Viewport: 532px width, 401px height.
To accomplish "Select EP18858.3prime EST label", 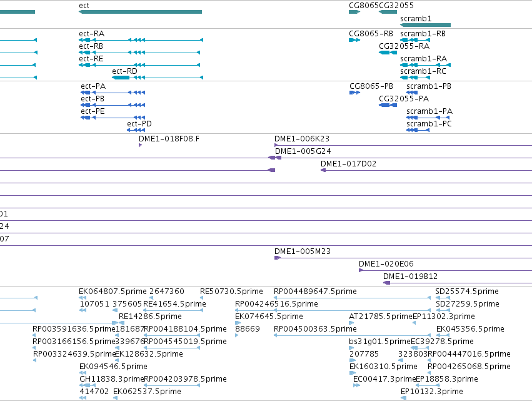I will click(x=447, y=380).
